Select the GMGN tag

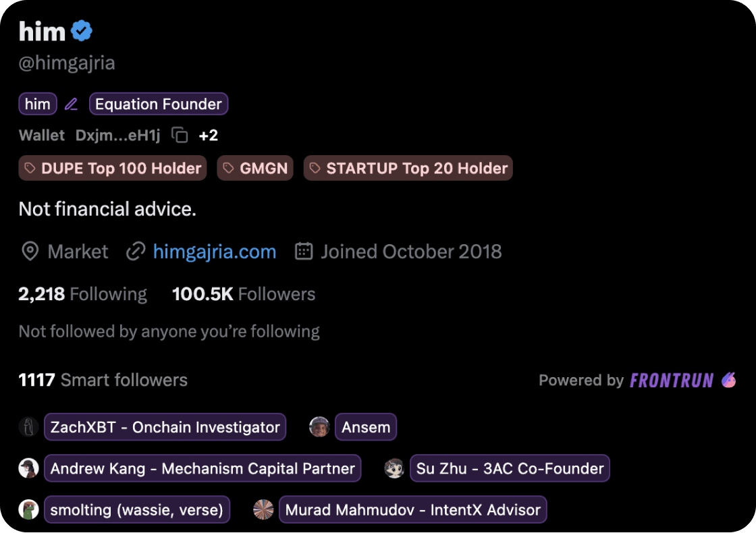pos(255,168)
